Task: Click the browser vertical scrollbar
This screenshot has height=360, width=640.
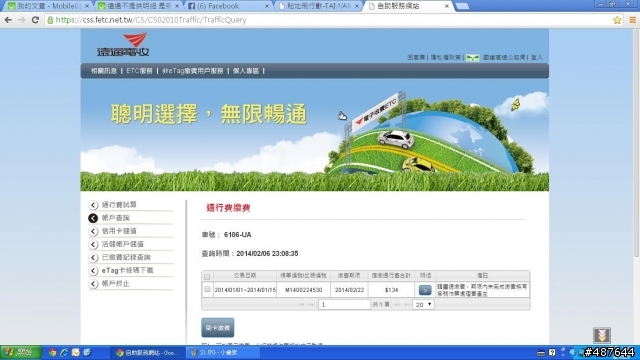Action: [636, 143]
